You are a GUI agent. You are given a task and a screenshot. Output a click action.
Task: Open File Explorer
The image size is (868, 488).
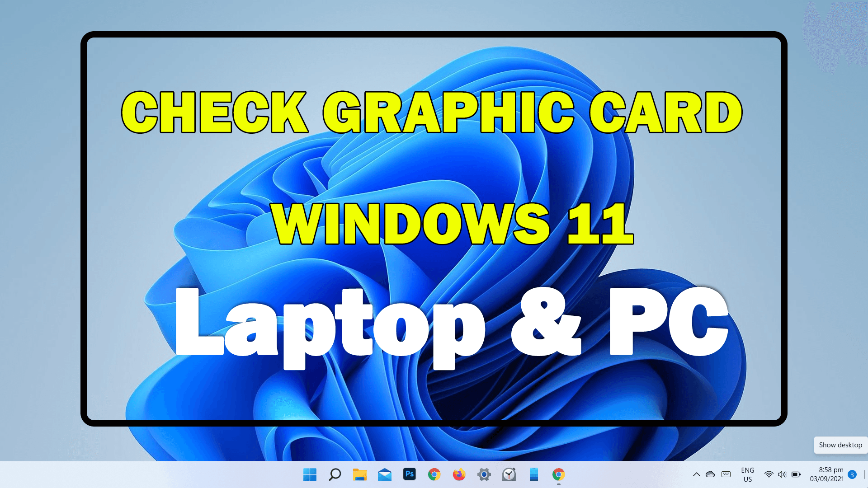pos(360,474)
